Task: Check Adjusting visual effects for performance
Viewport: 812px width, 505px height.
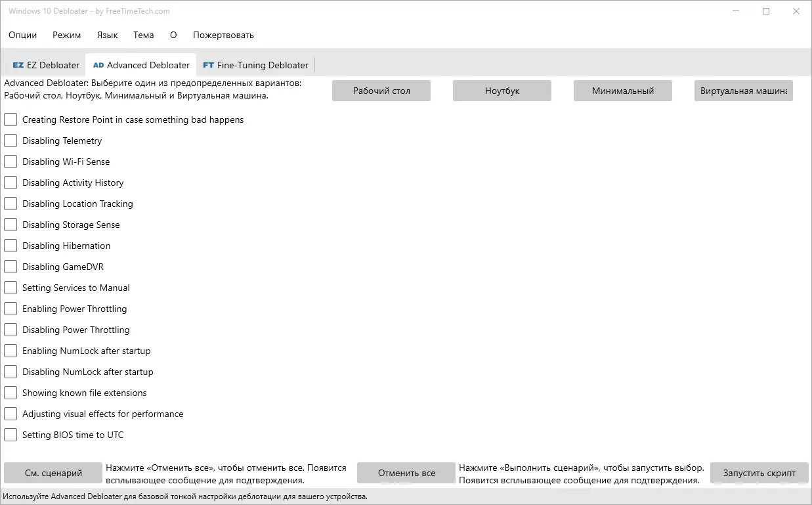Action: coord(11,414)
